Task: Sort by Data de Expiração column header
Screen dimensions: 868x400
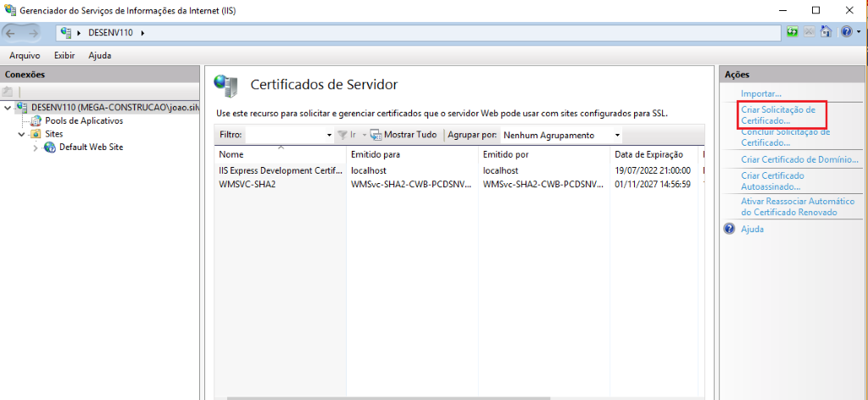Action: coord(648,155)
